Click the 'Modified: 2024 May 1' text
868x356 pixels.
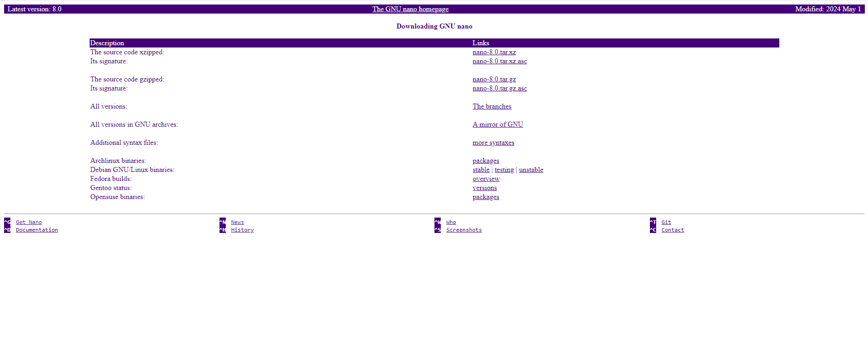(x=828, y=9)
